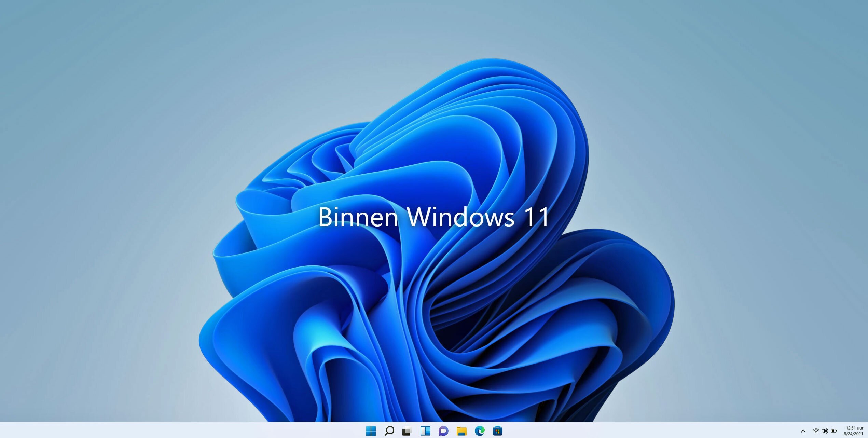
Task: Open Task View on the taskbar
Action: pyautogui.click(x=407, y=431)
